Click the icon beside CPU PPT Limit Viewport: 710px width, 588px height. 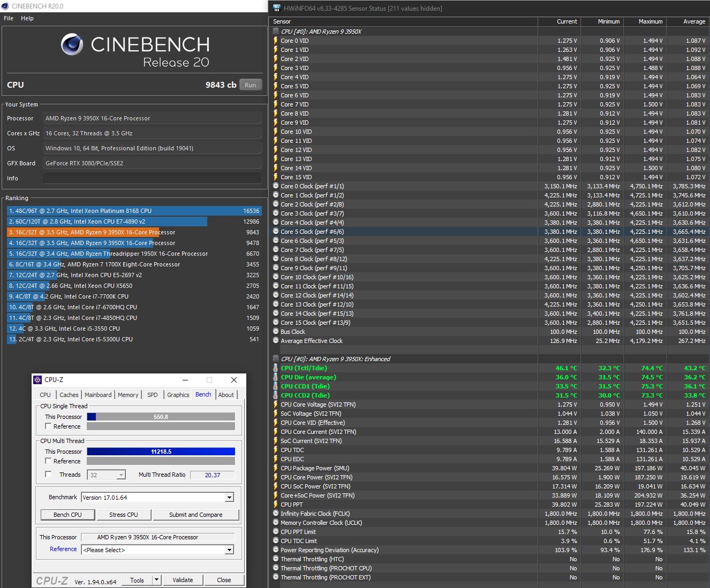[276, 532]
